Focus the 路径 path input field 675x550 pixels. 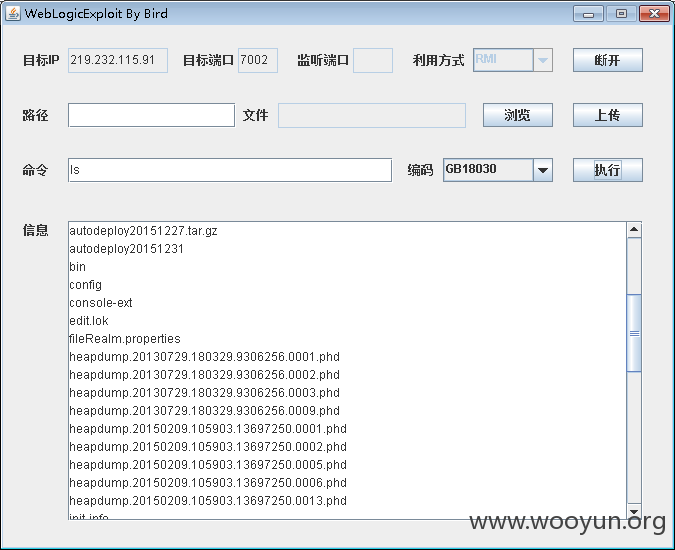(152, 115)
